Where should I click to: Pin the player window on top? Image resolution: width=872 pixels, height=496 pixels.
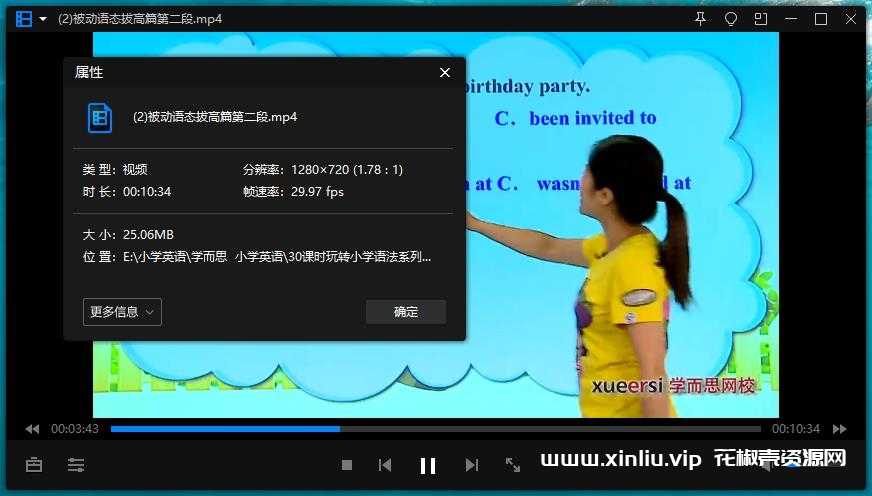700,19
